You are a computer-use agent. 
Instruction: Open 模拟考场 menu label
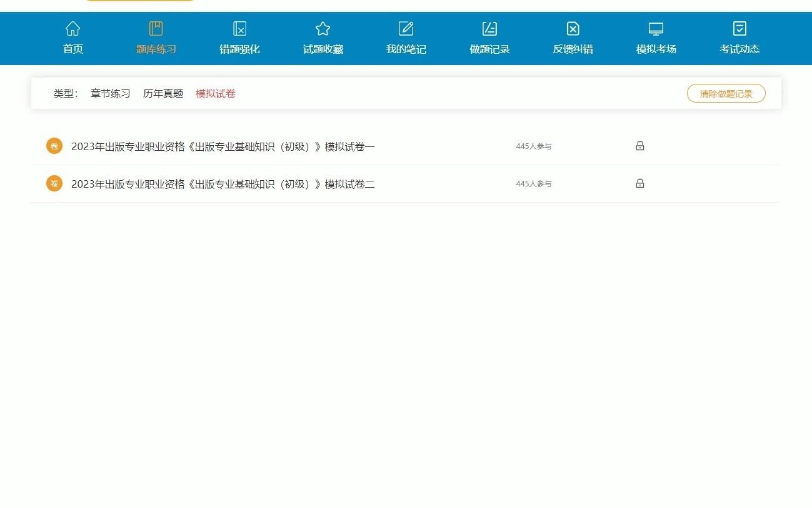click(x=656, y=49)
